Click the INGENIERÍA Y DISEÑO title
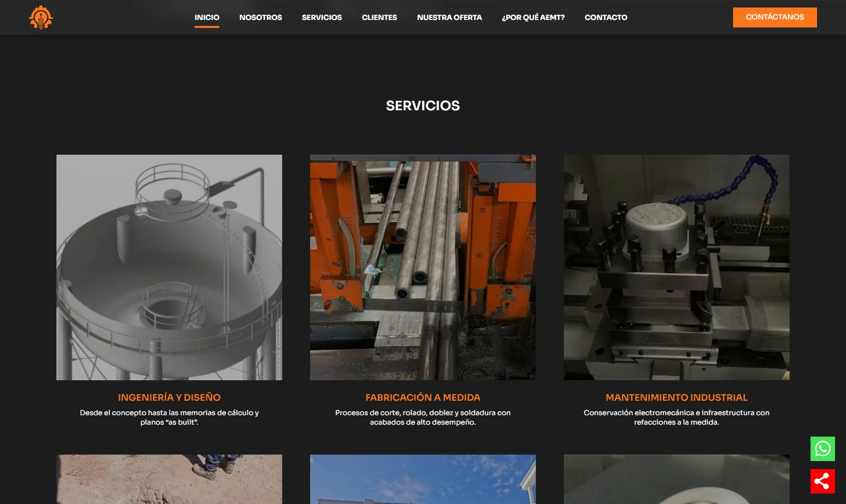This screenshot has width=846, height=504. [x=169, y=397]
